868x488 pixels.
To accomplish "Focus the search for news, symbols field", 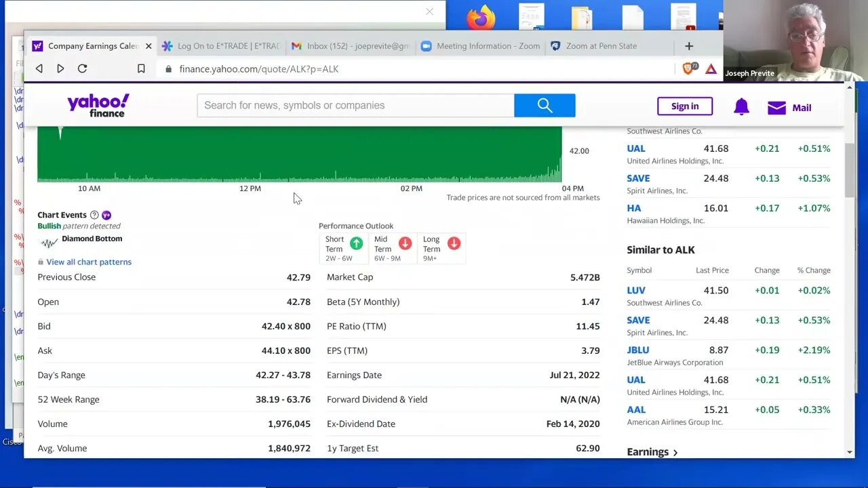I will point(355,105).
